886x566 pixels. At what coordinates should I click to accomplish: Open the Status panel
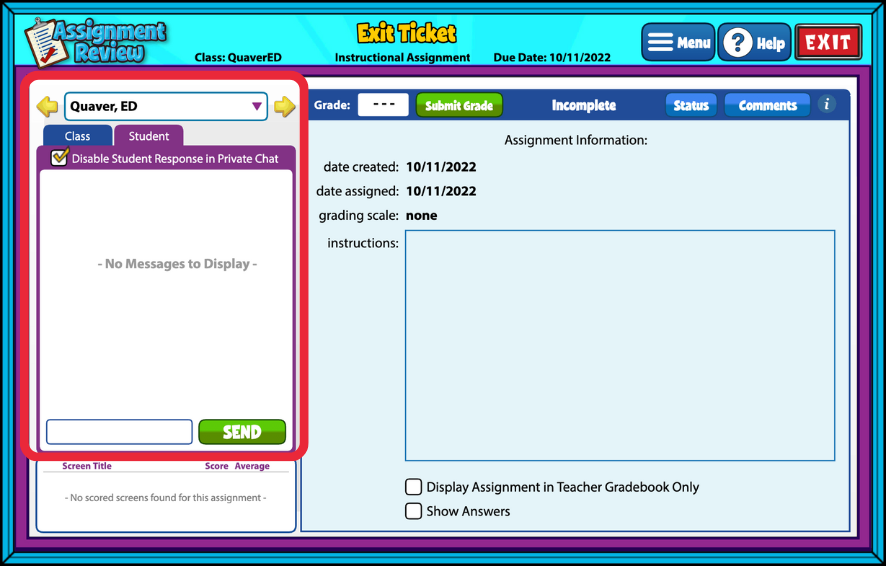click(691, 105)
